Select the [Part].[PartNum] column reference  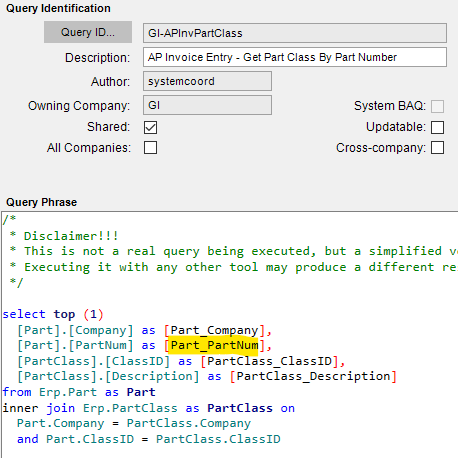(75, 346)
